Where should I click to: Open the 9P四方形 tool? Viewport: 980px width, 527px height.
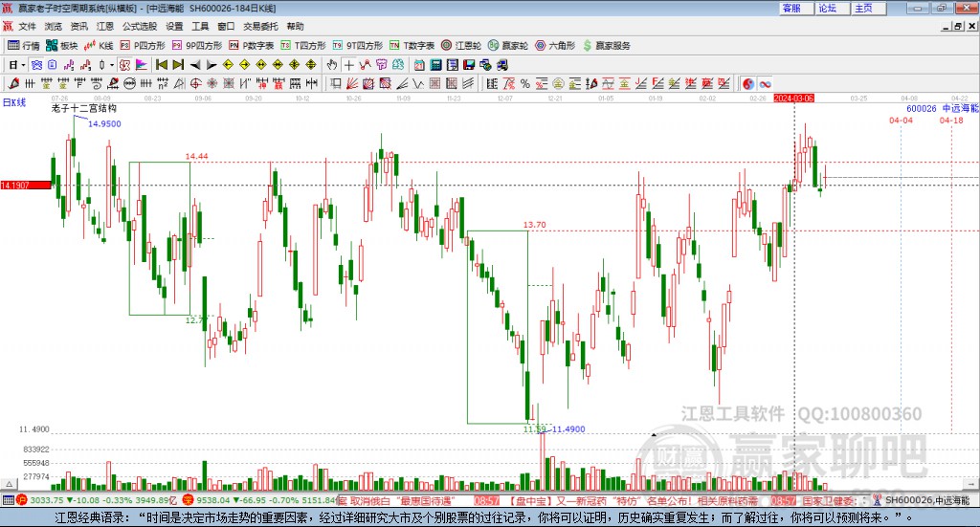(x=197, y=46)
